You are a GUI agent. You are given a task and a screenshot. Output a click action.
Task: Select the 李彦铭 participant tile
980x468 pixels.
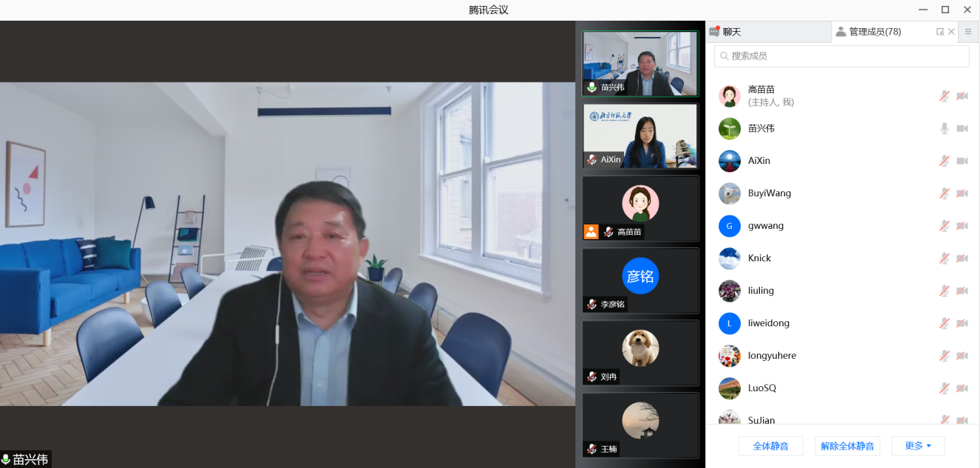click(640, 281)
